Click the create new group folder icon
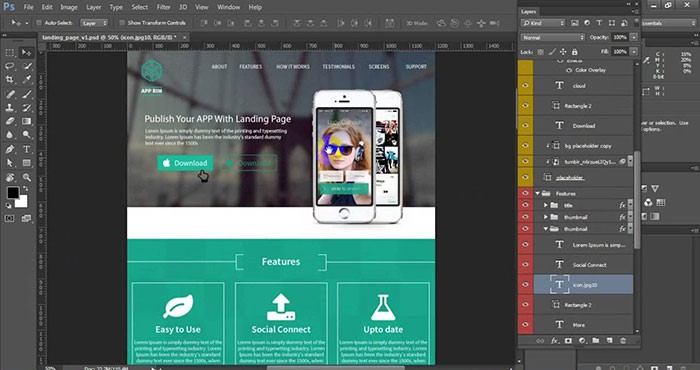 (596, 341)
